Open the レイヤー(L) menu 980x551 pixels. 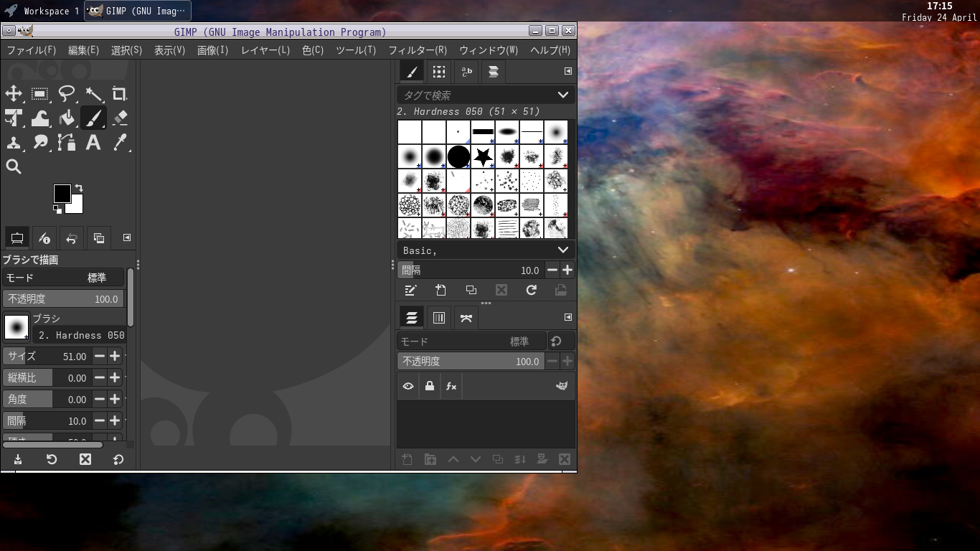[265, 50]
